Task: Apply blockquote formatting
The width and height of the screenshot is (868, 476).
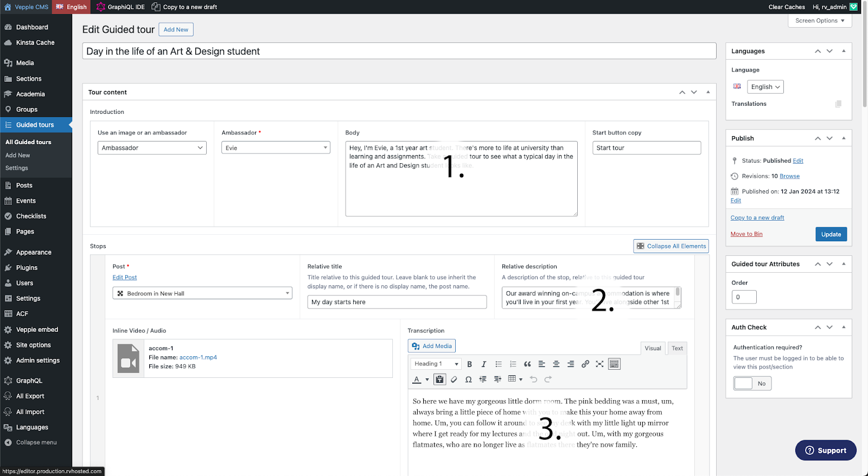Action: coord(527,364)
